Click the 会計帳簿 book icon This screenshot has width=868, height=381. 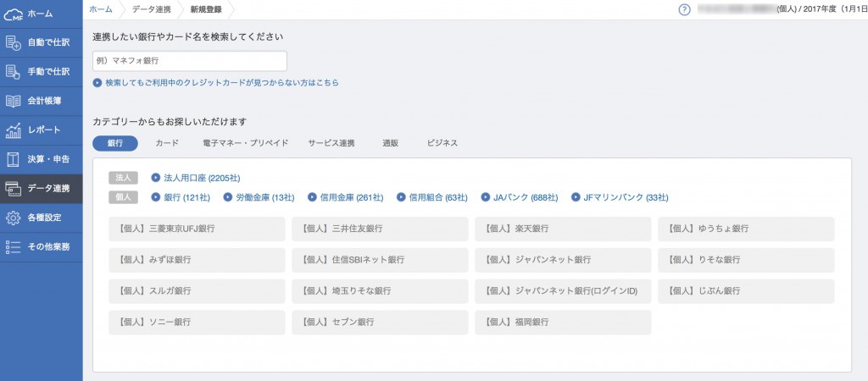(x=14, y=102)
